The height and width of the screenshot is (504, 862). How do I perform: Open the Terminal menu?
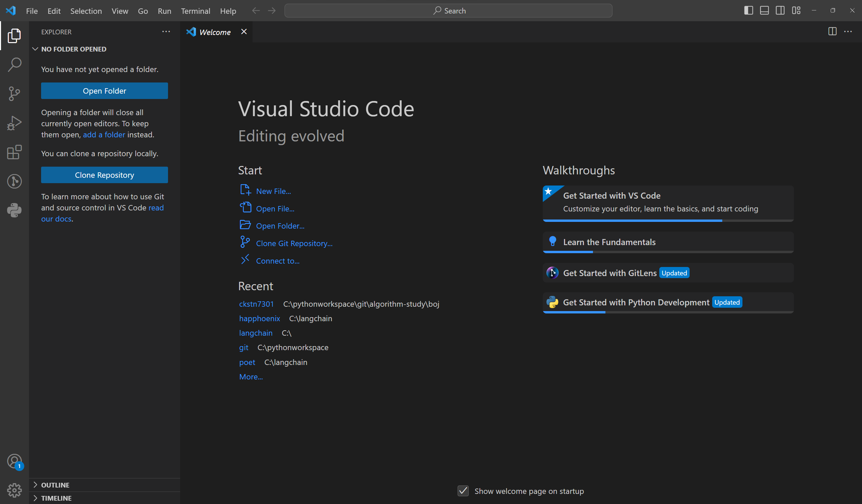pos(195,11)
